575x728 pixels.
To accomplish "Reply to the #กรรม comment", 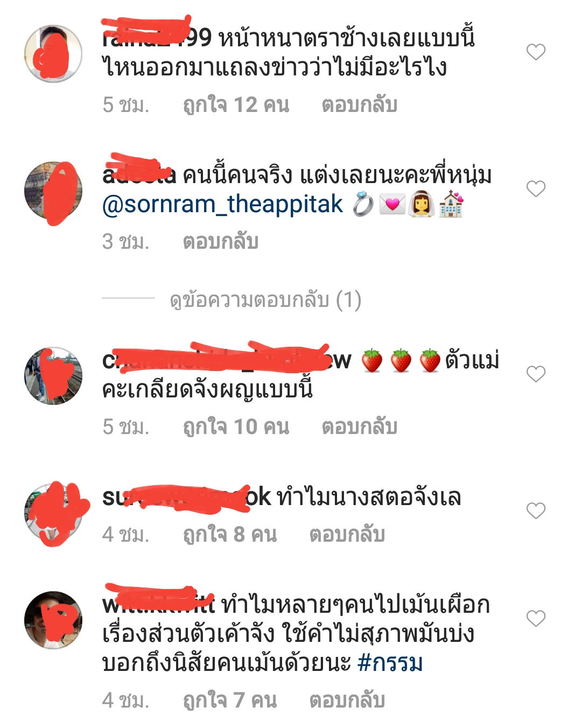I will click(x=347, y=700).
